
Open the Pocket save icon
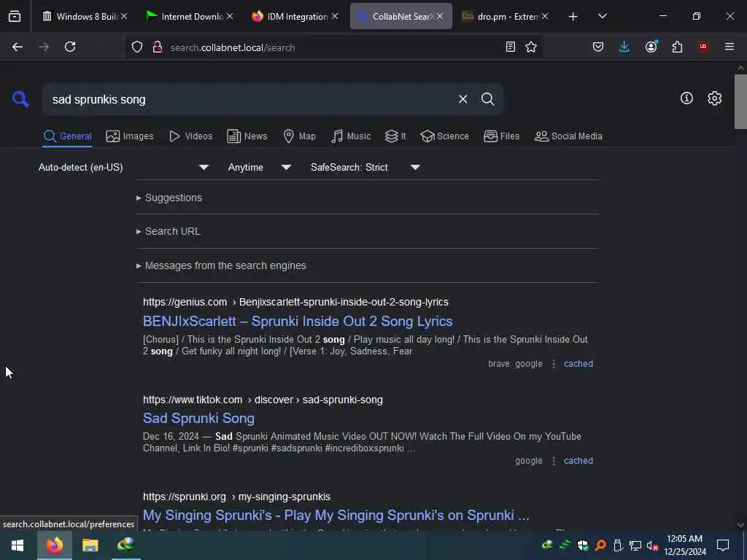tap(598, 47)
